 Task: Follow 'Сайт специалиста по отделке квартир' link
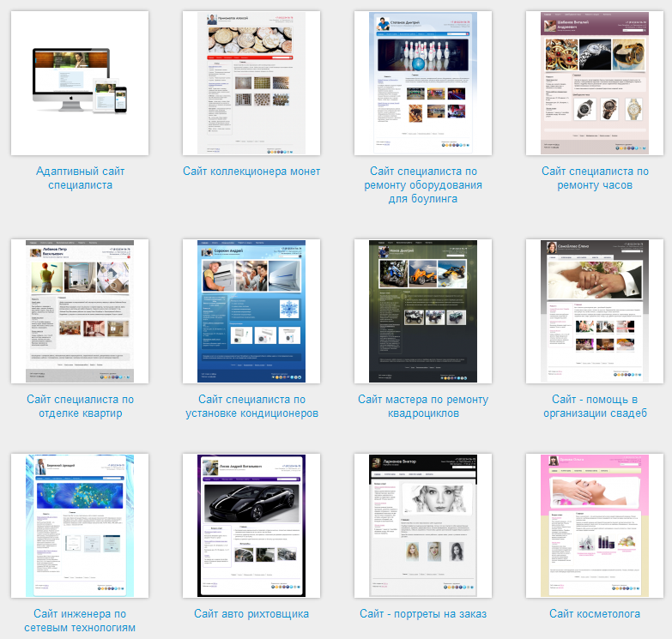point(80,406)
